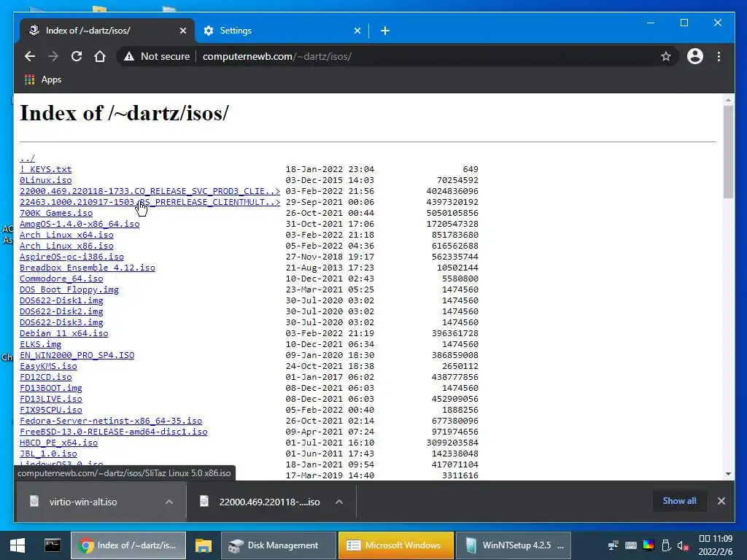The width and height of the screenshot is (747, 560).
Task: Open the !_KEYS.txt file link
Action: pos(45,169)
